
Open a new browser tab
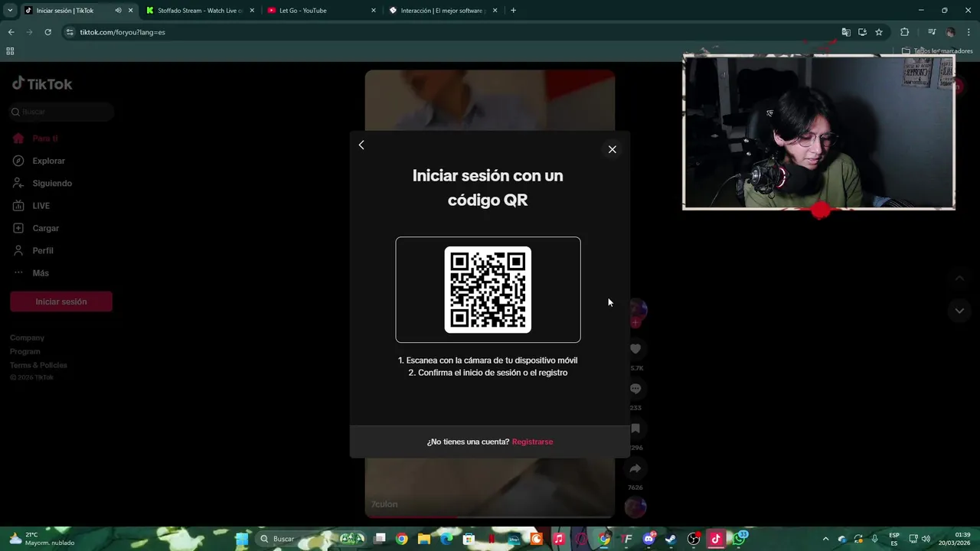click(x=513, y=11)
